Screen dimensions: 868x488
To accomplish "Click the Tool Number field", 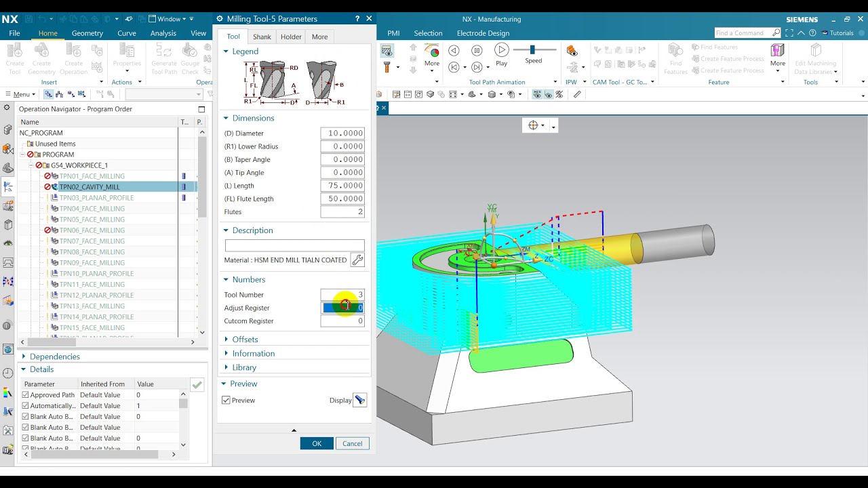I will click(x=342, y=295).
